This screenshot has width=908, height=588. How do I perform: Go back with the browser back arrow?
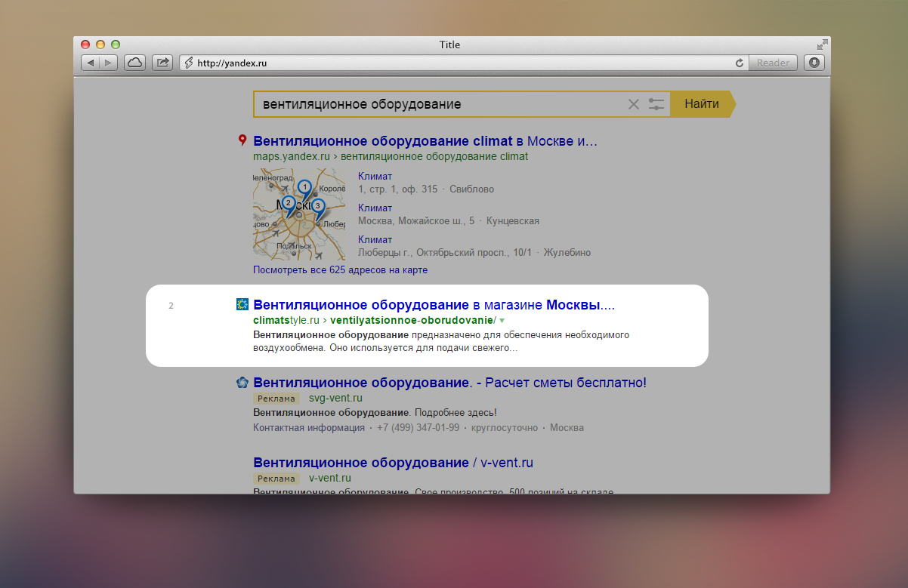click(x=90, y=63)
